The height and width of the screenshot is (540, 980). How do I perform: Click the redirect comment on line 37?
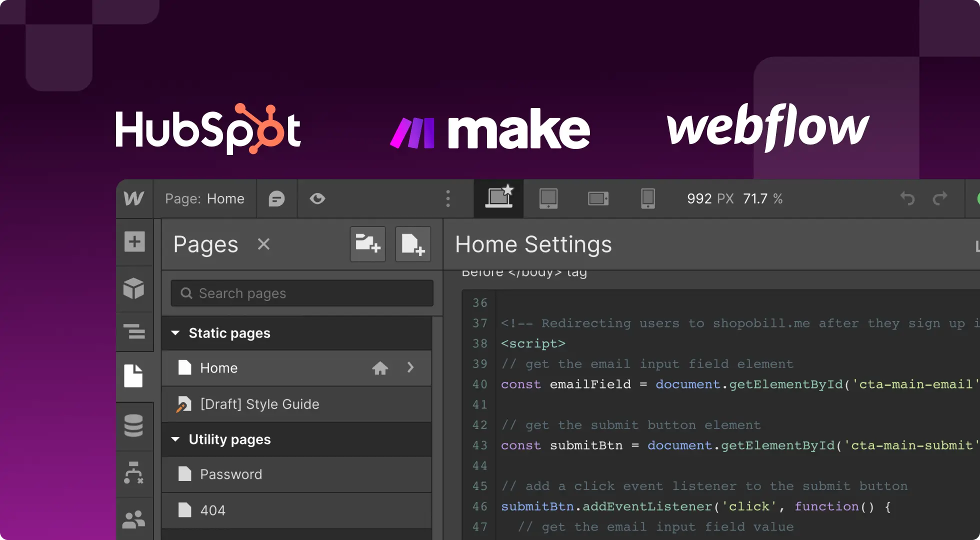tap(740, 323)
